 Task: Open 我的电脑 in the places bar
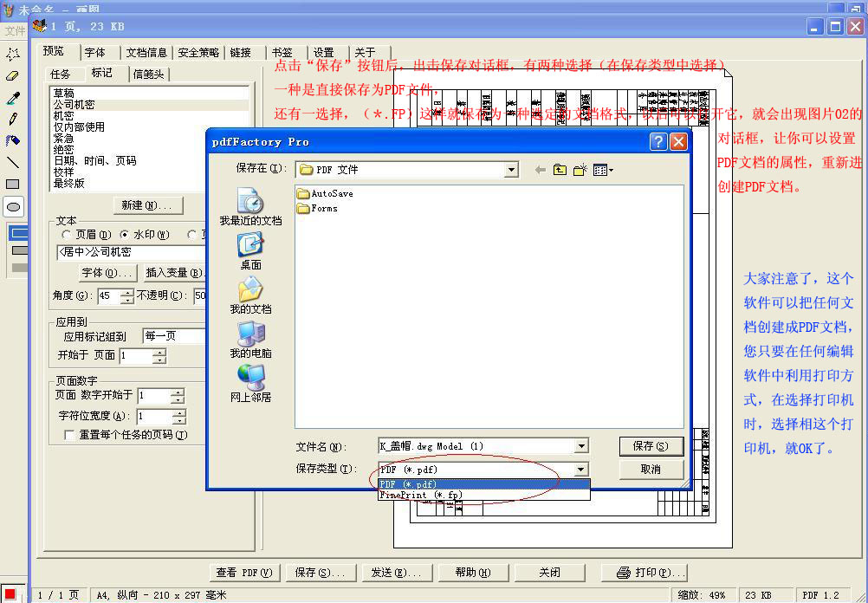point(250,340)
